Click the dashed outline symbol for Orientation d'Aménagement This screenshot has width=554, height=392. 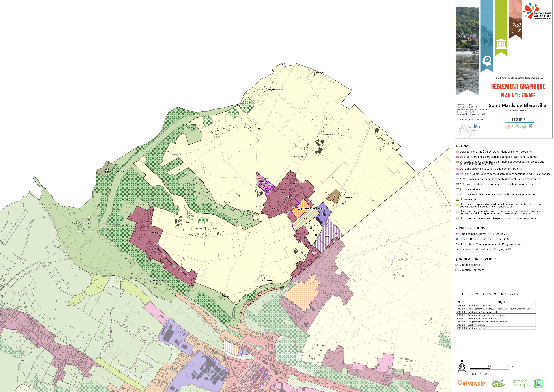[457, 244]
